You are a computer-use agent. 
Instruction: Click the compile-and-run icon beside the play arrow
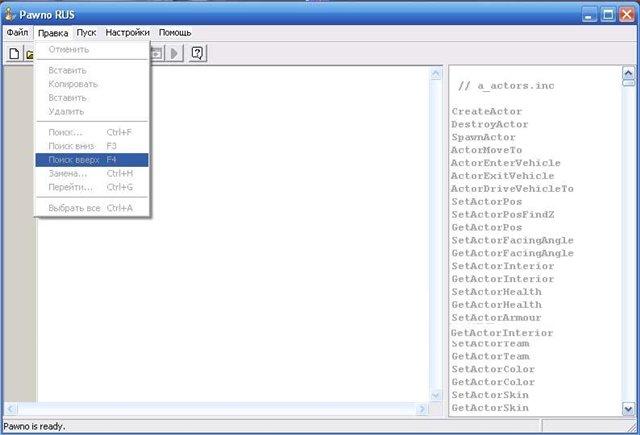point(157,53)
